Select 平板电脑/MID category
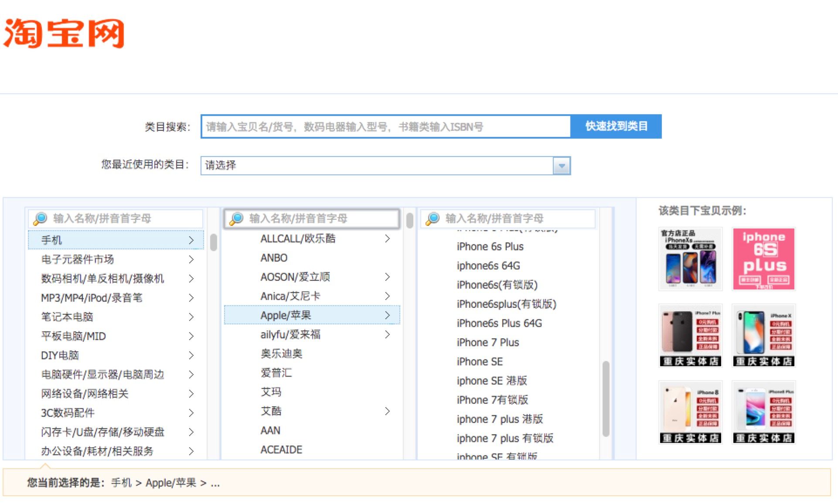838x504 pixels. 116,336
